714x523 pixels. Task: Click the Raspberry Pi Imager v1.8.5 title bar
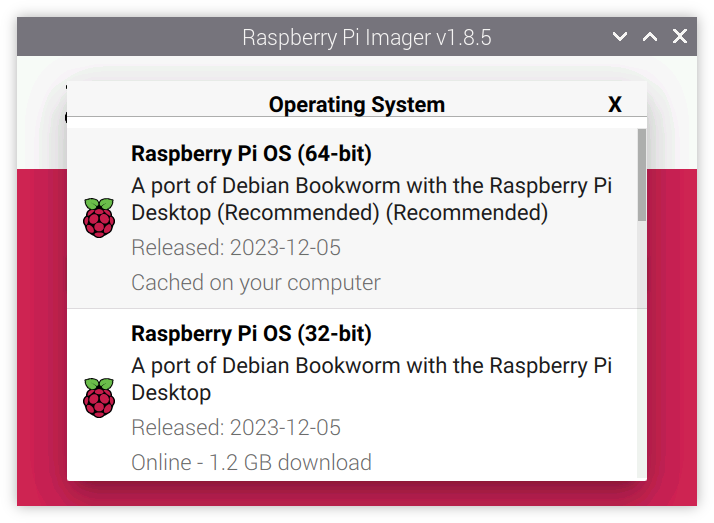pos(367,38)
